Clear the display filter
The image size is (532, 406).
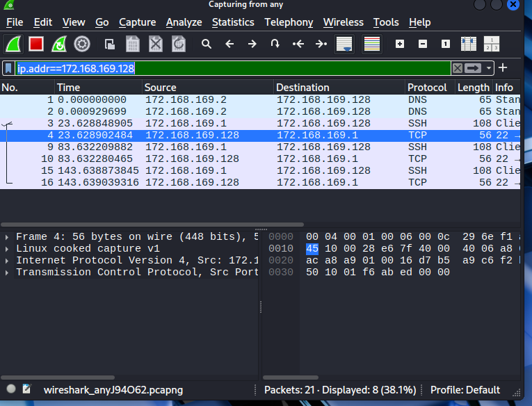457,68
